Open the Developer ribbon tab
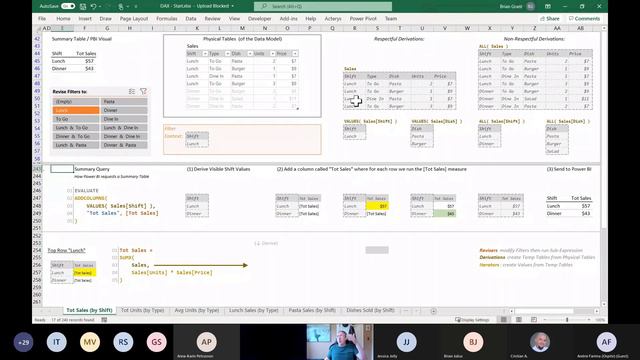The width and height of the screenshot is (640, 360). coord(259,18)
